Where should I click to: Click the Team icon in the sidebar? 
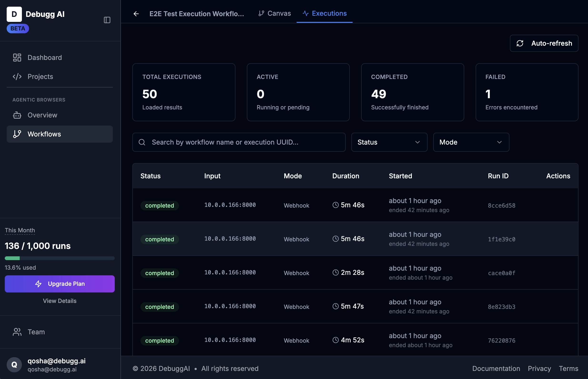click(17, 332)
